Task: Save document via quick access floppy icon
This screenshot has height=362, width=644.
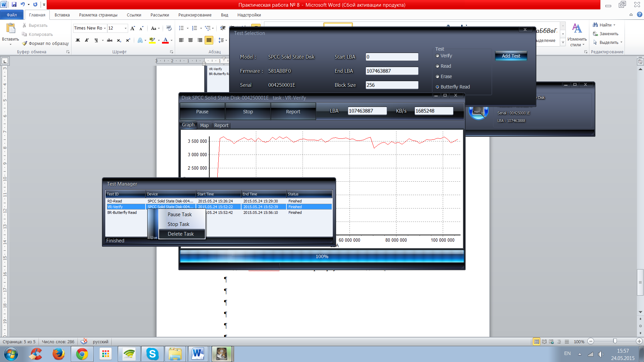Action: point(14,5)
